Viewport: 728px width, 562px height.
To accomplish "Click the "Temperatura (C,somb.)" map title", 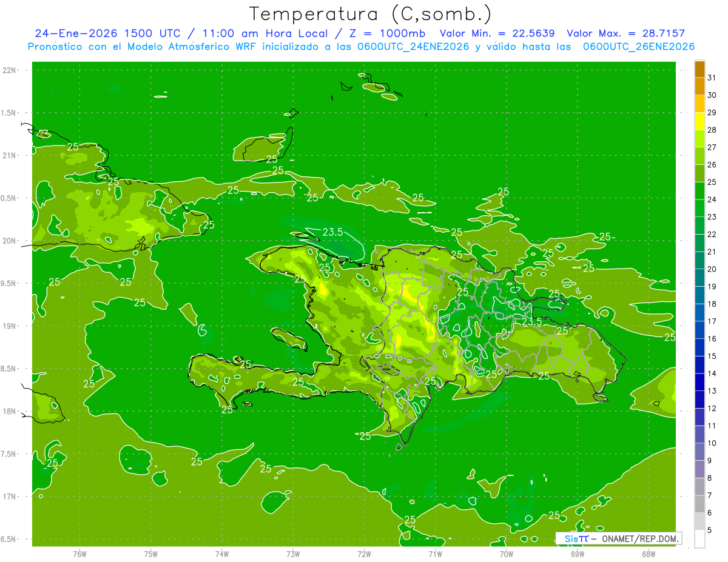I will tap(370, 13).
